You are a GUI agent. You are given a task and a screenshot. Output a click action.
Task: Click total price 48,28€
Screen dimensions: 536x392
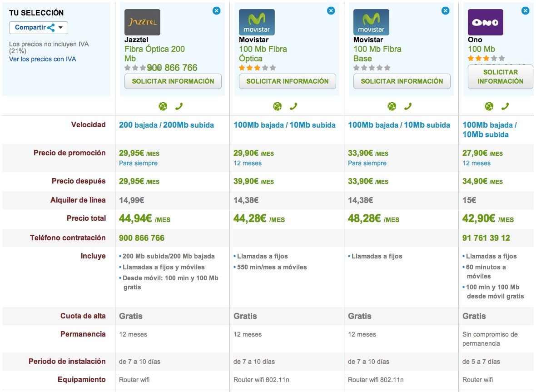(x=374, y=218)
